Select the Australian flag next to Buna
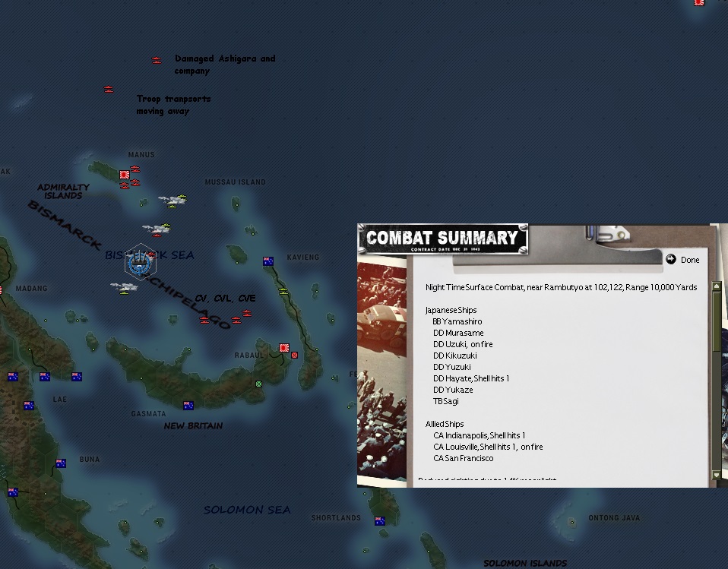The image size is (728, 569). tap(61, 463)
